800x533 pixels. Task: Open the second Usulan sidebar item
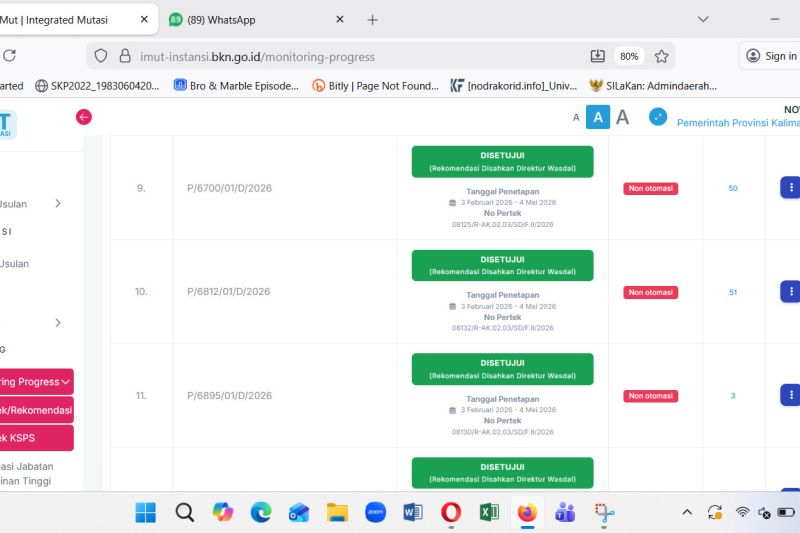[14, 264]
